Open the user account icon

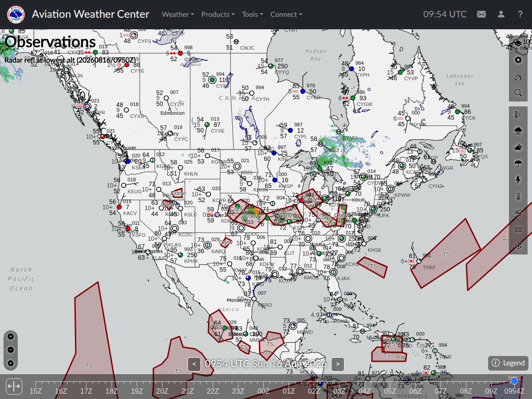(x=501, y=14)
